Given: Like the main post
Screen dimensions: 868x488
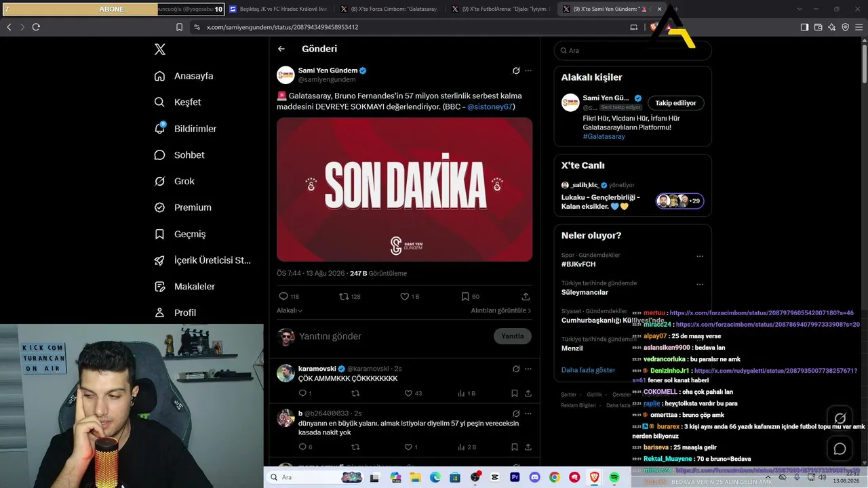Looking at the screenshot, I should (410, 296).
